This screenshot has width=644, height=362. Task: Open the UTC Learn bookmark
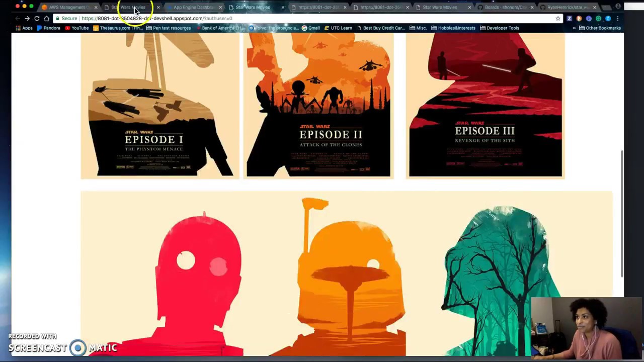[x=338, y=28]
